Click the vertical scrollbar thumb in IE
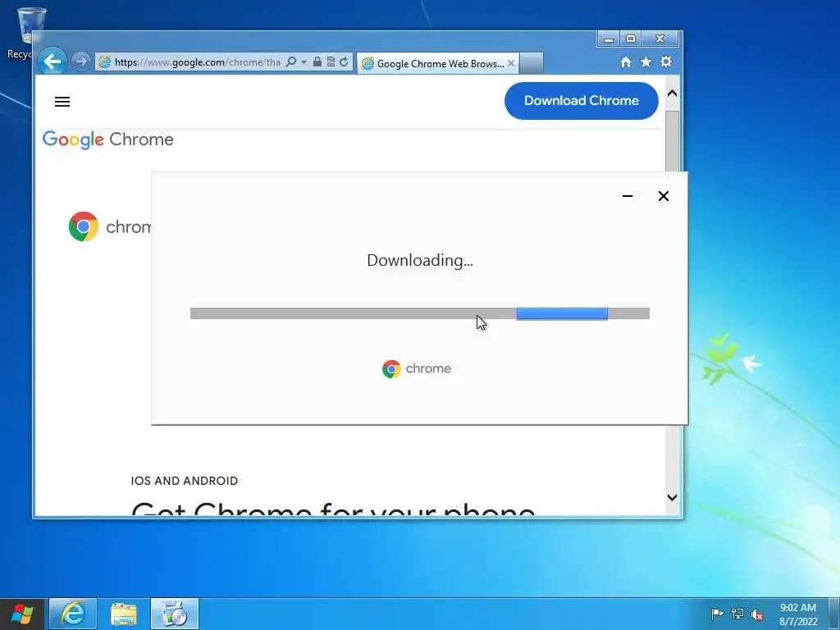Image resolution: width=840 pixels, height=630 pixels. 673,142
